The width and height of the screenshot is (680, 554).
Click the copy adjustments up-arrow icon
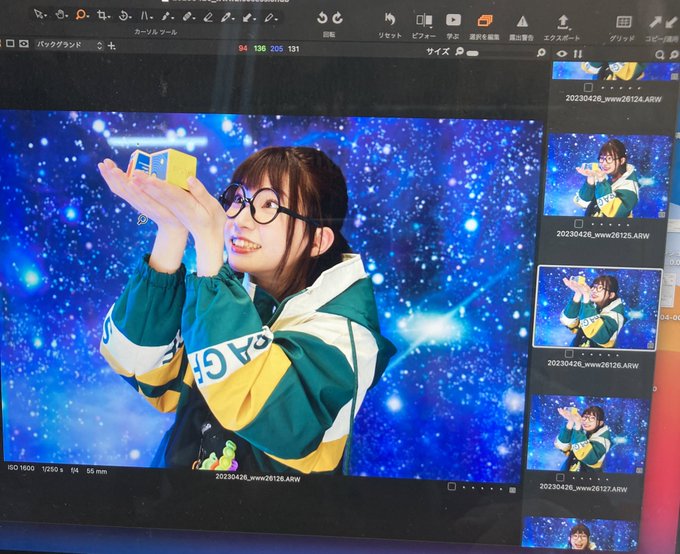pos(655,22)
